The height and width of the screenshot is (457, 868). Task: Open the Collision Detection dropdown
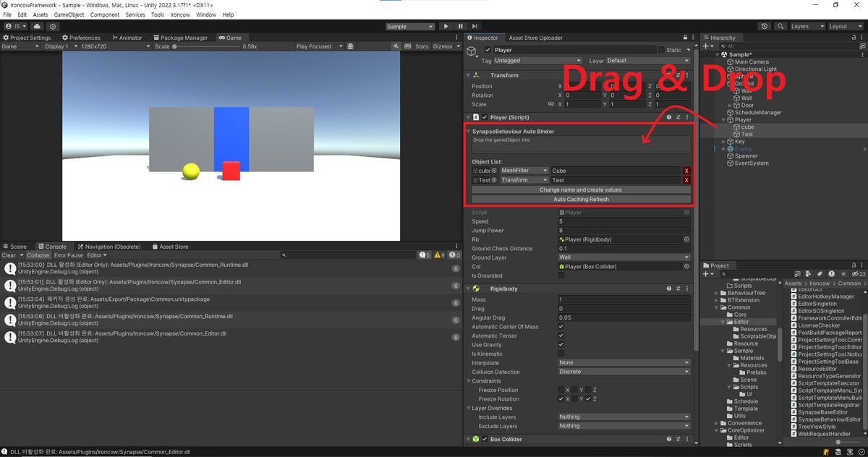(x=624, y=372)
